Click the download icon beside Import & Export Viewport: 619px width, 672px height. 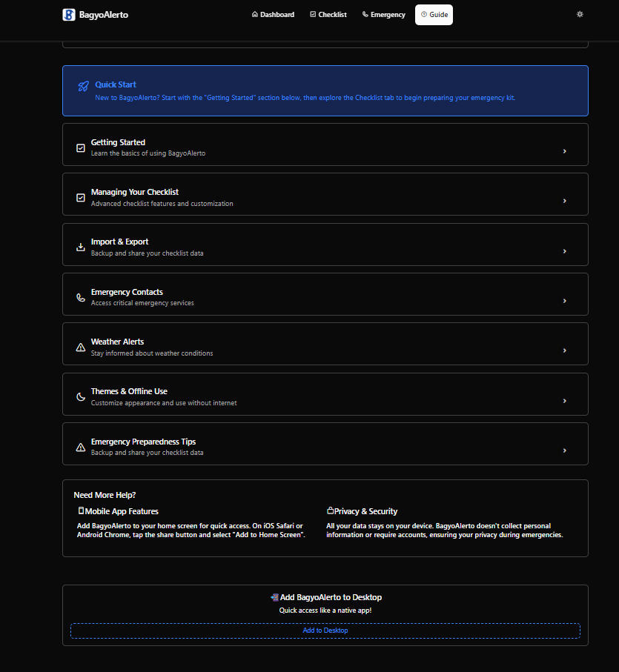tap(81, 247)
